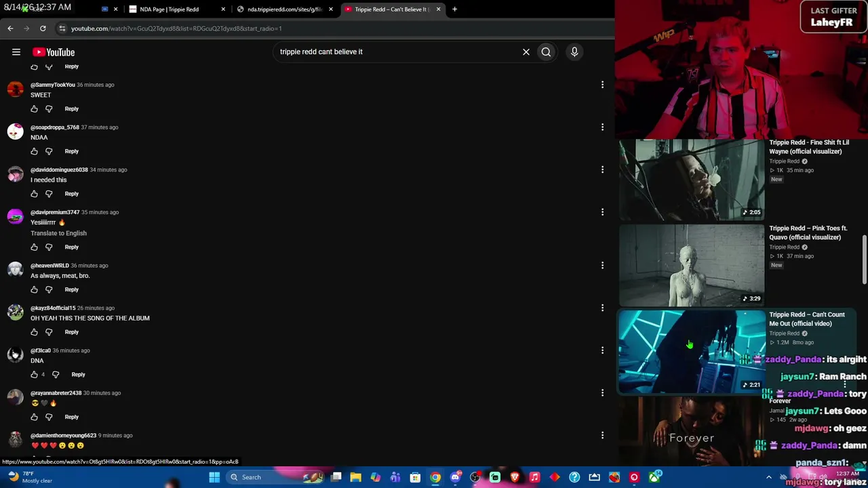
Task: Open options menu for @heavenIWRLD's comment
Action: [x=602, y=266]
